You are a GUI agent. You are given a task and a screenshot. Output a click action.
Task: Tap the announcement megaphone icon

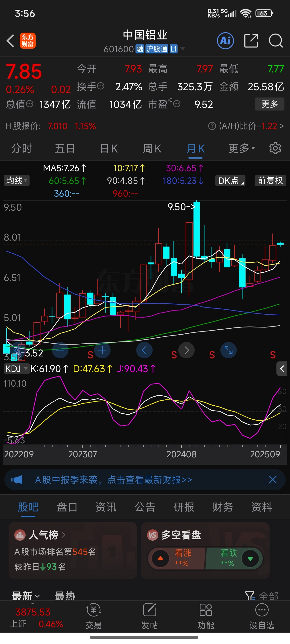tap(17, 480)
